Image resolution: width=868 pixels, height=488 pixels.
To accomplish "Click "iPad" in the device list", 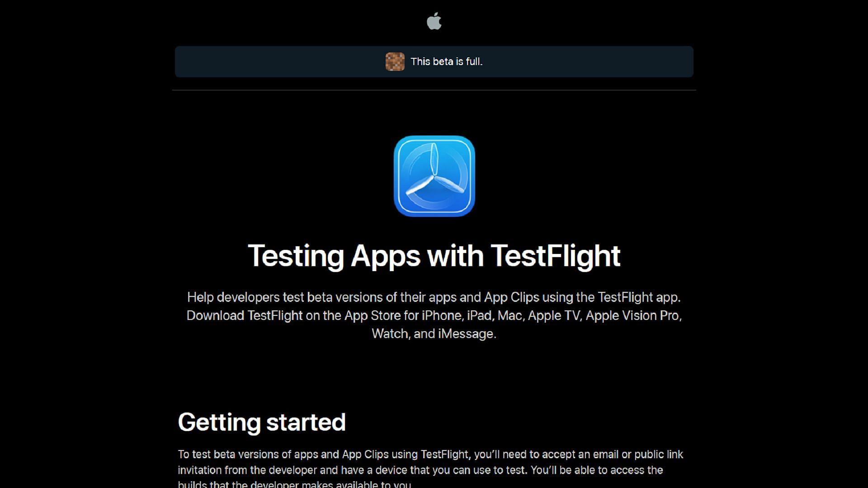I will [x=479, y=315].
